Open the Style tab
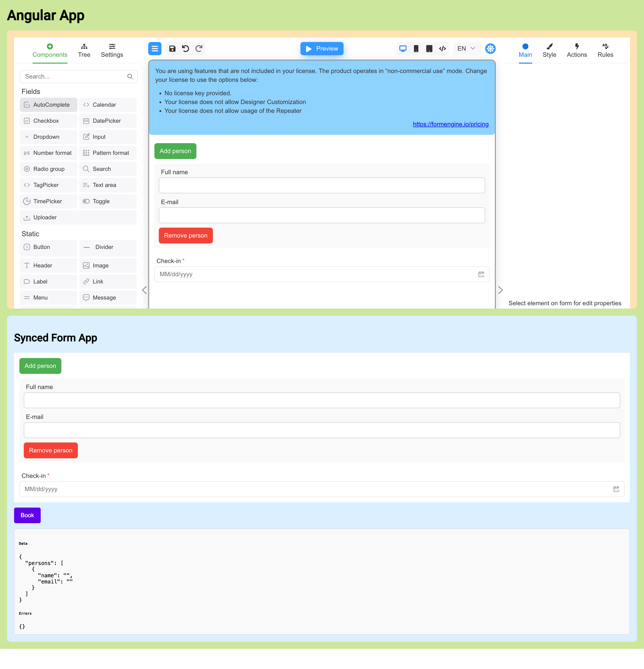Screen dimensions: 644x669 [x=549, y=51]
